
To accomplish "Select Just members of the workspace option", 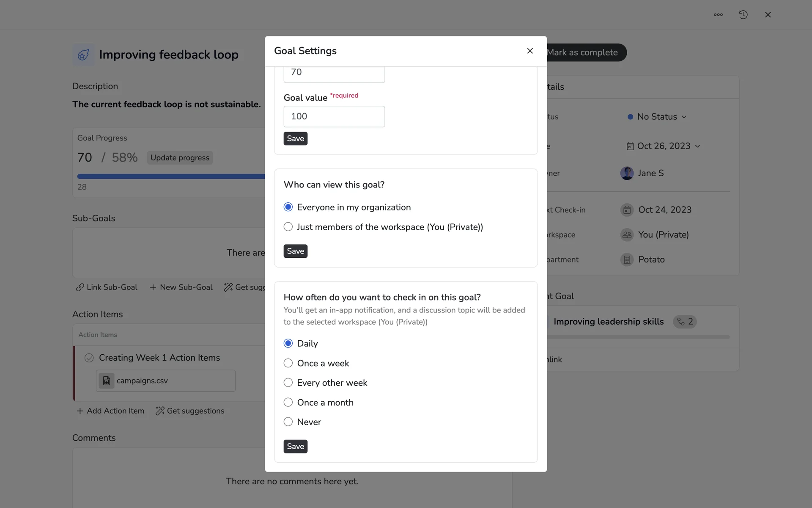I will (288, 227).
